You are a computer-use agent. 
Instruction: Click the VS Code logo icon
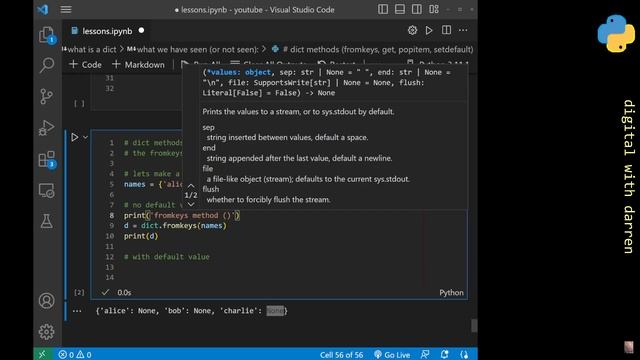click(43, 9)
